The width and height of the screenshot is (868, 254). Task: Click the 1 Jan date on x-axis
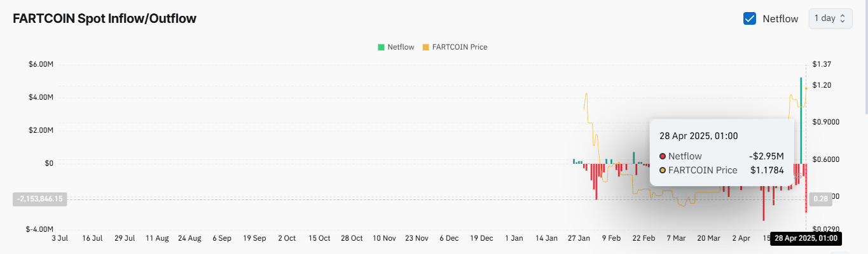tap(513, 239)
